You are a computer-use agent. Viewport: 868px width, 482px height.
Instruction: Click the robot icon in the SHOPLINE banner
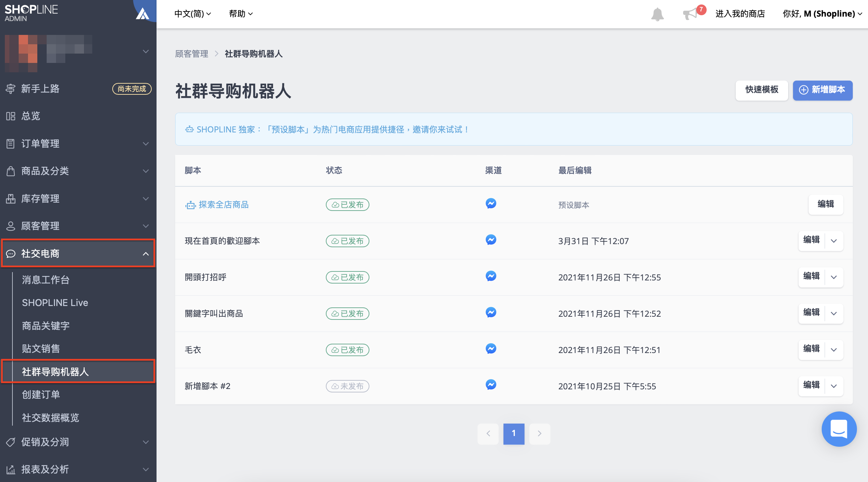(x=189, y=129)
